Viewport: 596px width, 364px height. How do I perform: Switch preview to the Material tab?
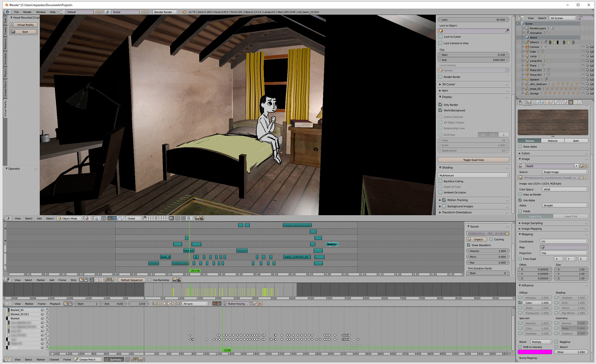tap(552, 141)
